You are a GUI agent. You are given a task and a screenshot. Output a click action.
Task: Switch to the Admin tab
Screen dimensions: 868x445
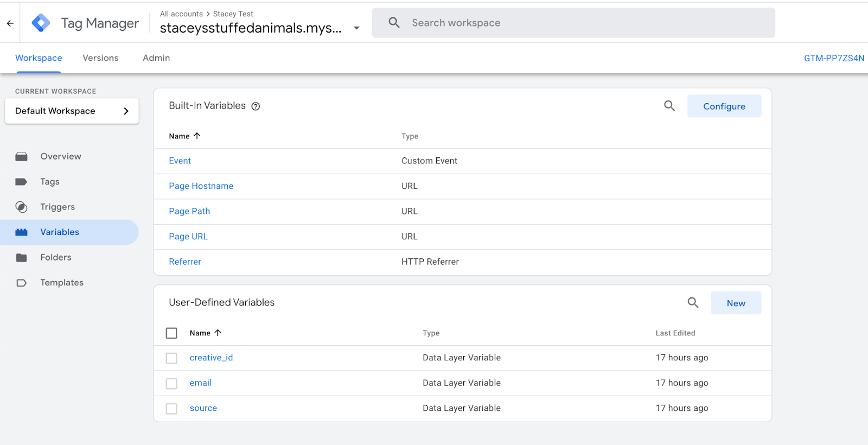156,58
